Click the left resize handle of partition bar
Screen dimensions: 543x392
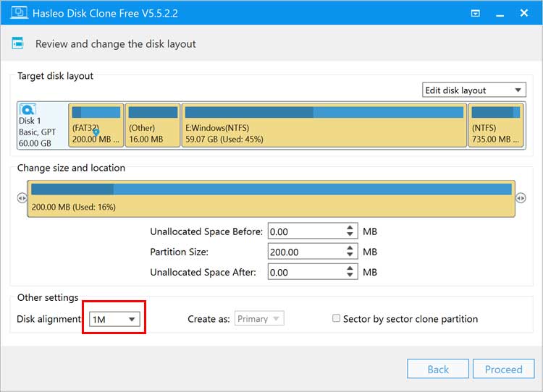click(22, 198)
